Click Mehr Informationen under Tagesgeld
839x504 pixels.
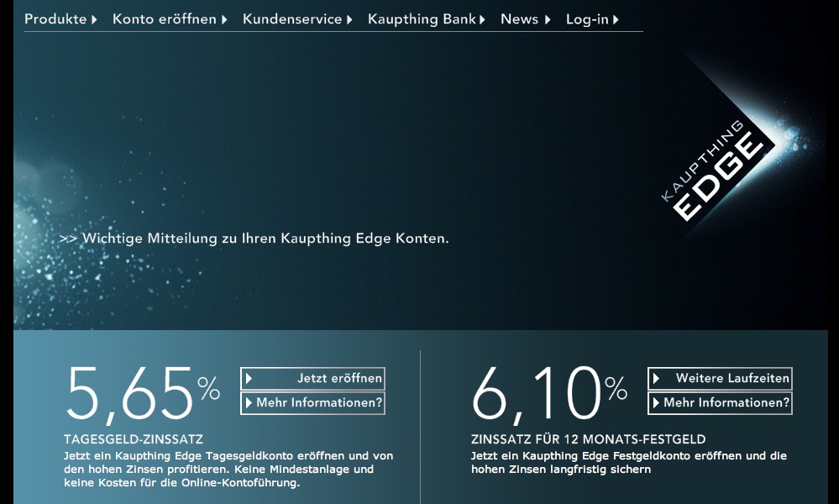coord(312,403)
